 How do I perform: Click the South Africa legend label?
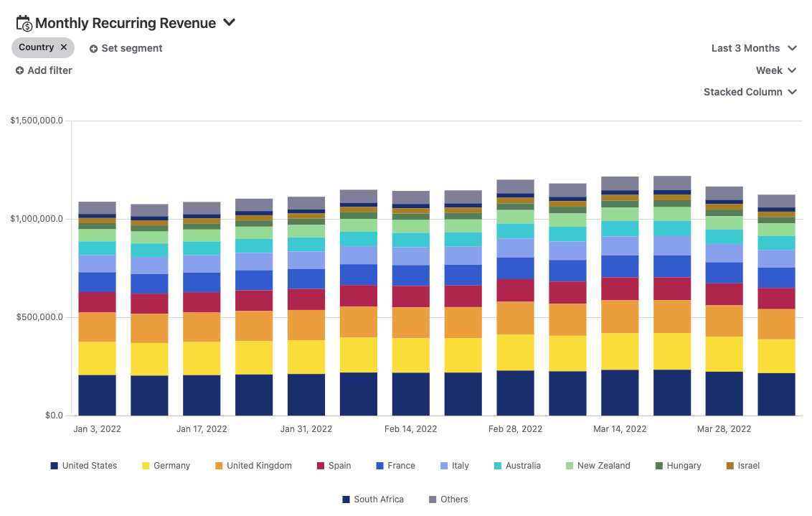pyautogui.click(x=379, y=499)
